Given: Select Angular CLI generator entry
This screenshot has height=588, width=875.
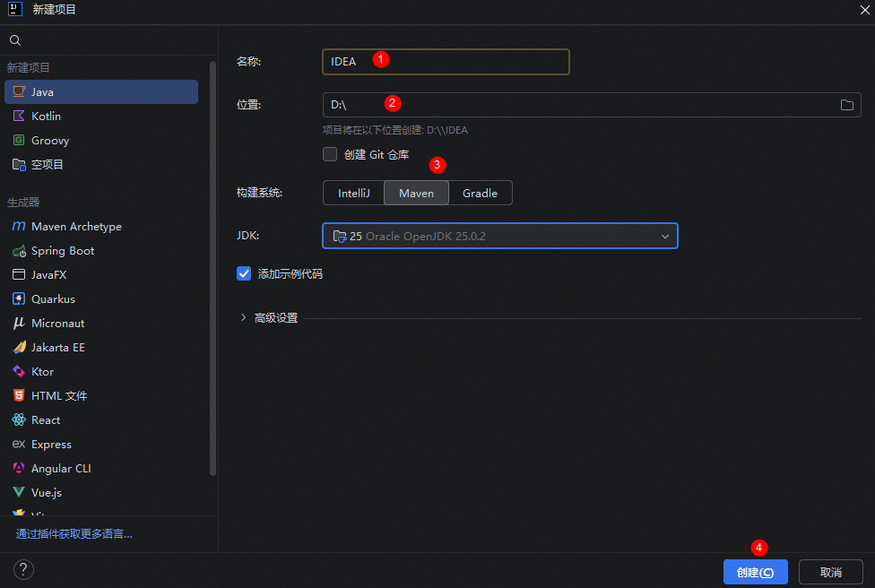Looking at the screenshot, I should coord(101,468).
